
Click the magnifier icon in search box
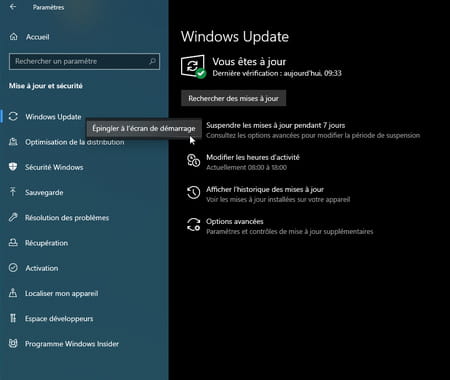[152, 61]
